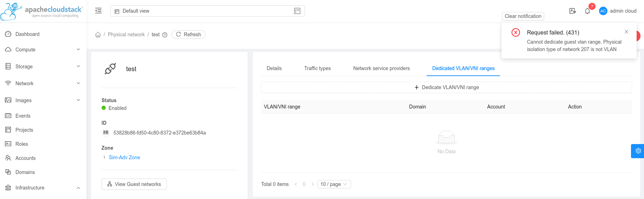
Task: Expand the Network menu chevron
Action: [x=78, y=83]
